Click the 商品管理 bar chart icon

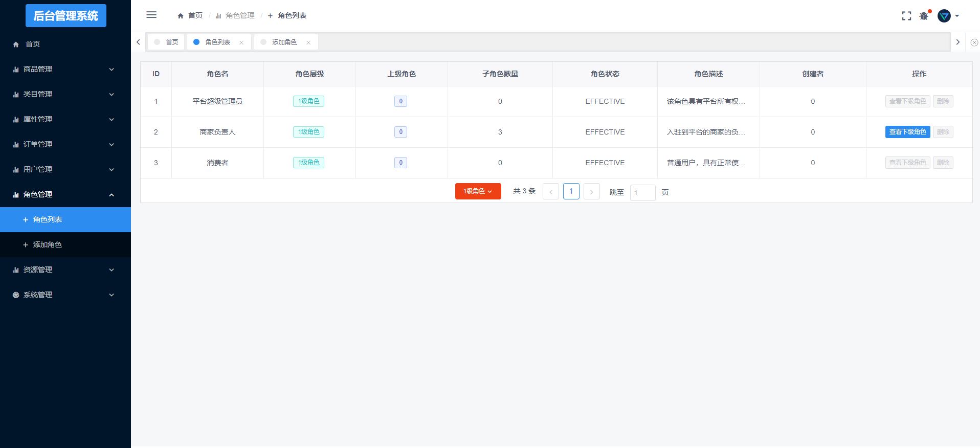point(16,70)
